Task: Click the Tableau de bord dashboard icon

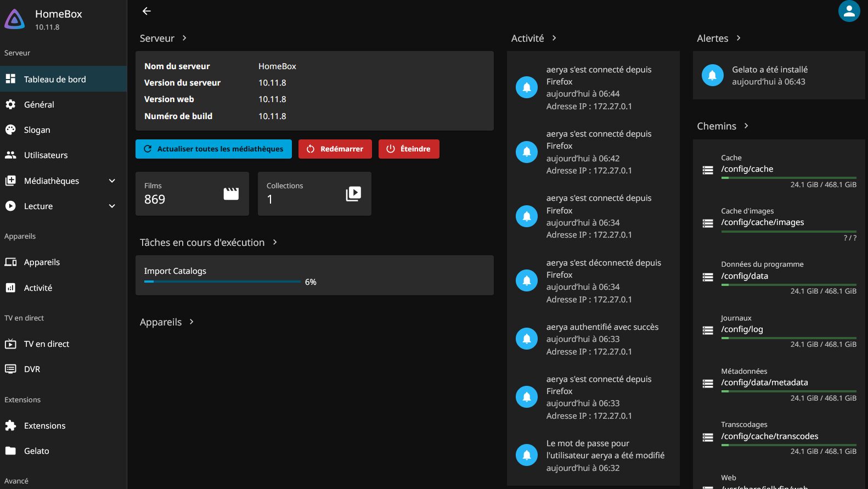Action: [10, 79]
